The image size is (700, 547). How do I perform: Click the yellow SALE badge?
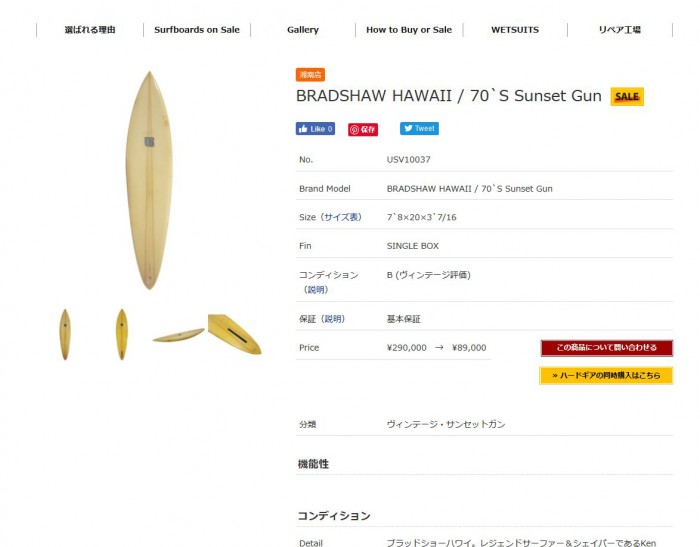click(x=627, y=96)
